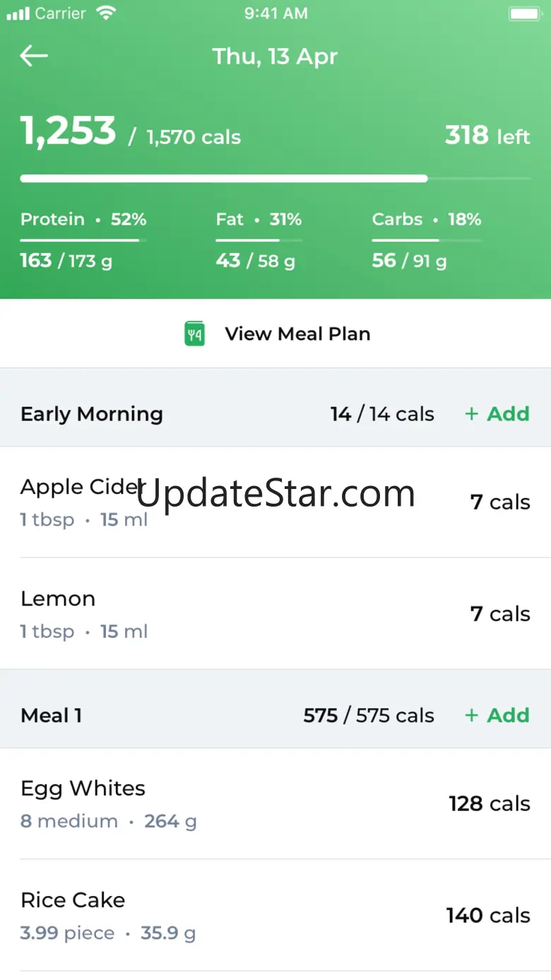Add food to Early Morning
The width and height of the screenshot is (551, 980).
point(497,414)
